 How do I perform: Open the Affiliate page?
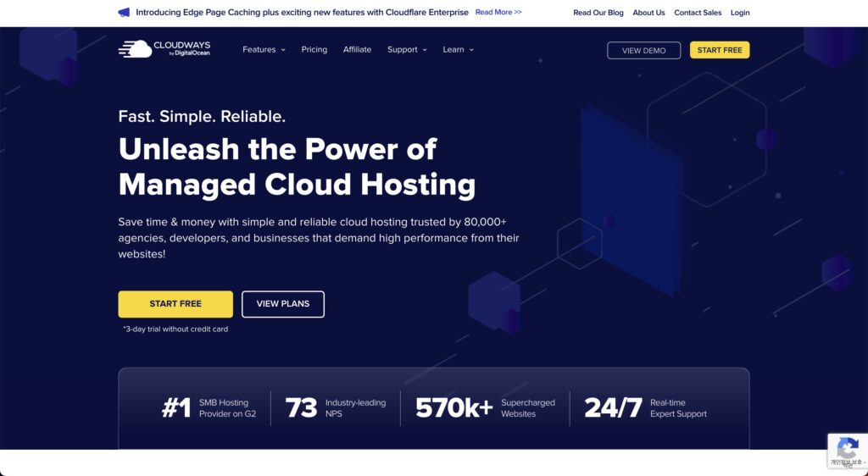coord(357,50)
